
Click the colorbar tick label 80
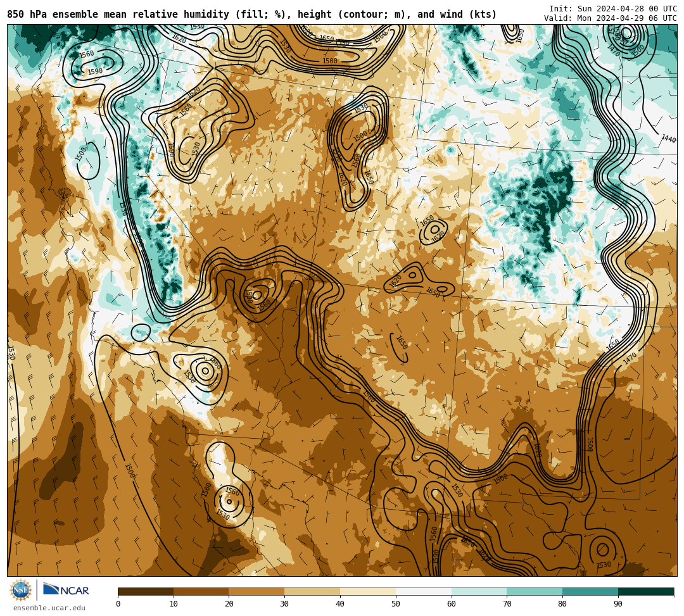(x=563, y=604)
